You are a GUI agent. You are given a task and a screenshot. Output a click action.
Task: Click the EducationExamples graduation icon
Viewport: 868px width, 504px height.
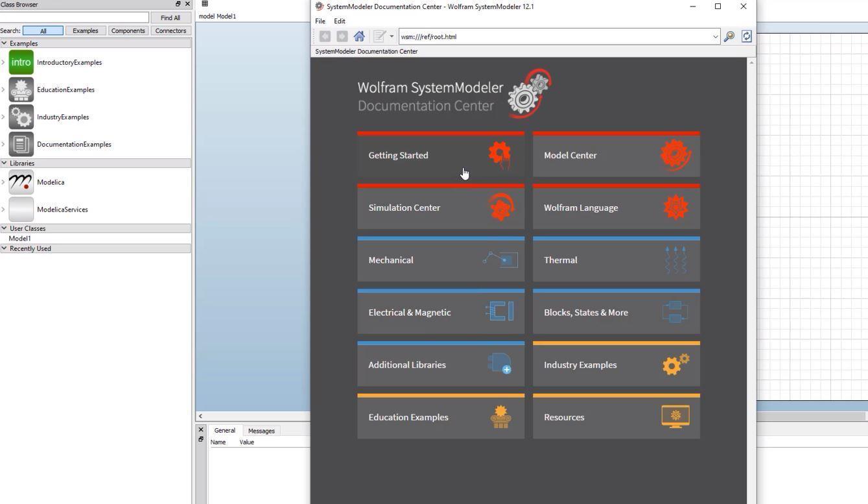tap(20, 90)
